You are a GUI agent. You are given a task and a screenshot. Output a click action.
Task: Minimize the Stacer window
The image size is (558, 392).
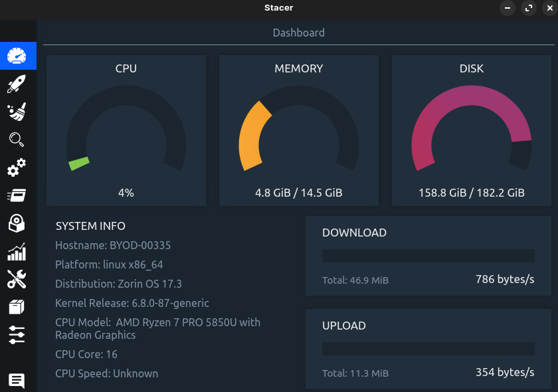pyautogui.click(x=508, y=8)
